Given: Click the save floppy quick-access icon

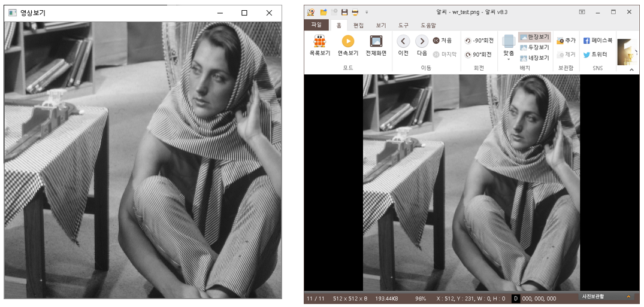Looking at the screenshot, I should click(x=344, y=12).
